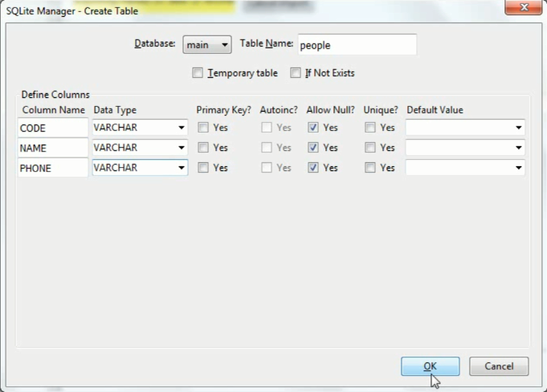Click the Default Value header label

pyautogui.click(x=435, y=110)
